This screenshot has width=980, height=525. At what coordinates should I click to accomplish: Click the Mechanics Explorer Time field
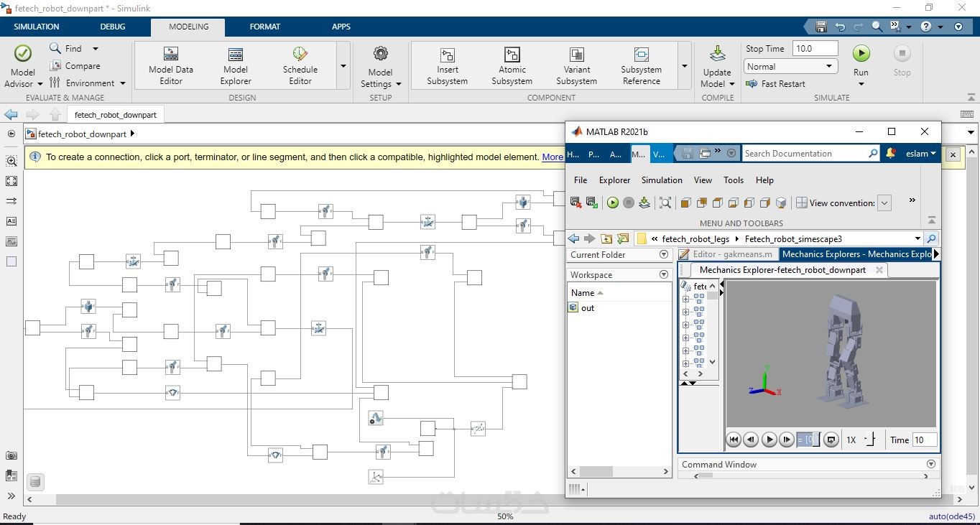coord(924,440)
